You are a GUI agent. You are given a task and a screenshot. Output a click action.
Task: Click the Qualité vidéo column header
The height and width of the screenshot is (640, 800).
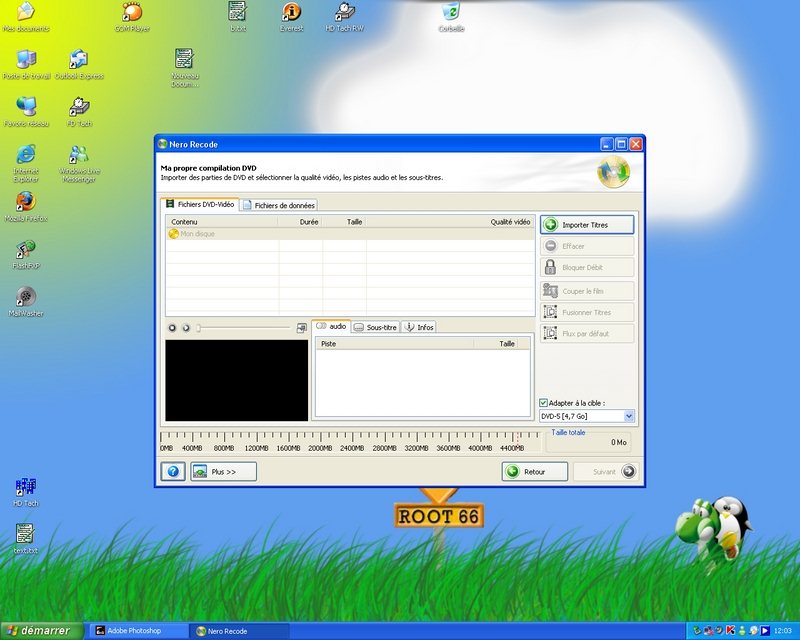pyautogui.click(x=451, y=221)
